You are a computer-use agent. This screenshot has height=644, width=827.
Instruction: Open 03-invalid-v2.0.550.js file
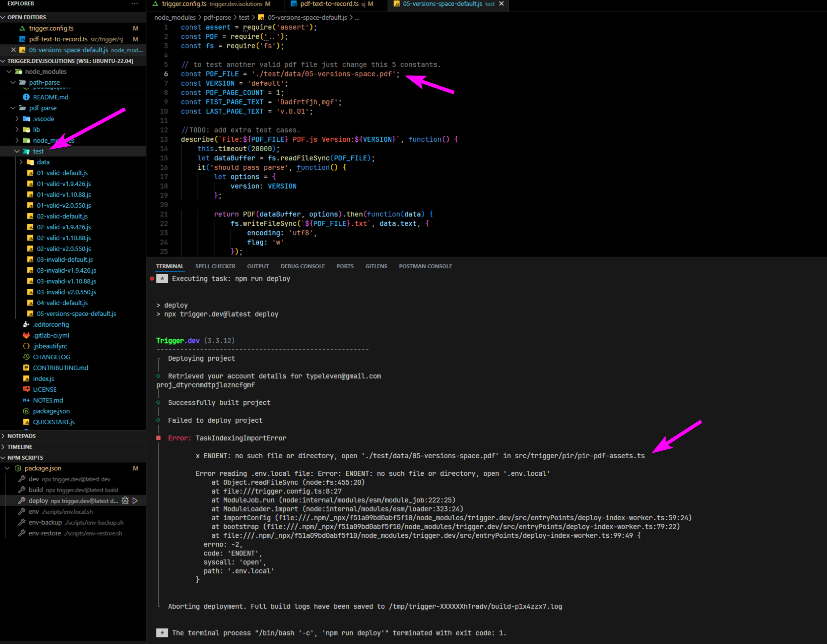pos(67,292)
